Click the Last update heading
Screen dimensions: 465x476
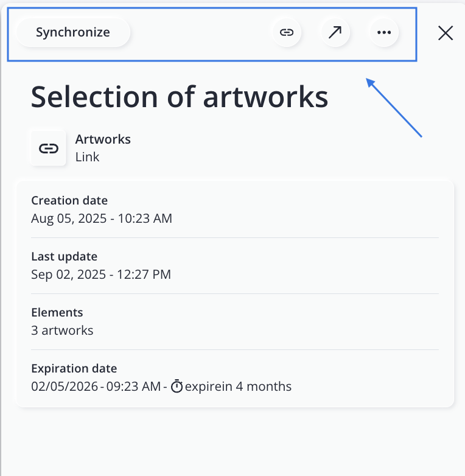[x=64, y=256]
